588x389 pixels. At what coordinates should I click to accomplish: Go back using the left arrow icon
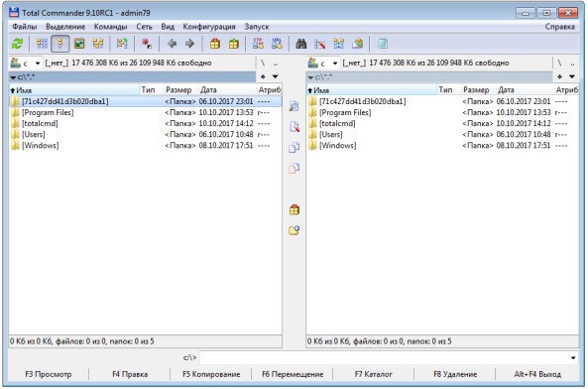(172, 44)
